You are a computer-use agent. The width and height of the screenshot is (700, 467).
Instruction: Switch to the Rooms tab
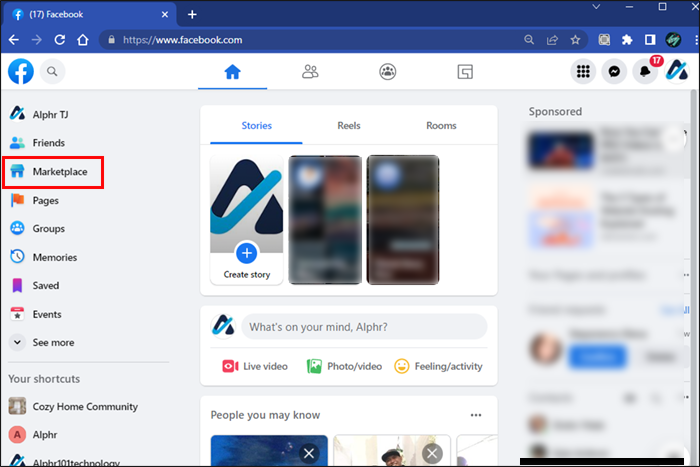441,125
